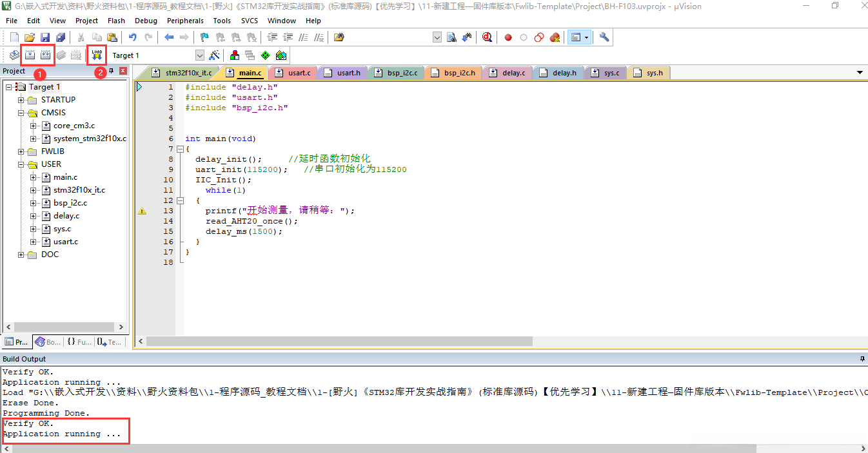
Task: Collapse the main function block on line 7
Action: click(180, 149)
